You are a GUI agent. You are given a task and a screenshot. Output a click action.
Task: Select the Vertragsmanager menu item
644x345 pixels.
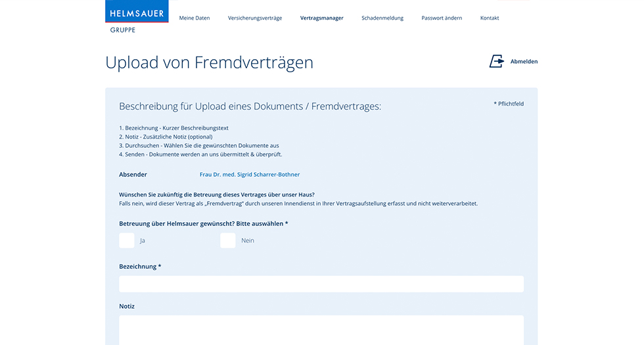coord(321,18)
